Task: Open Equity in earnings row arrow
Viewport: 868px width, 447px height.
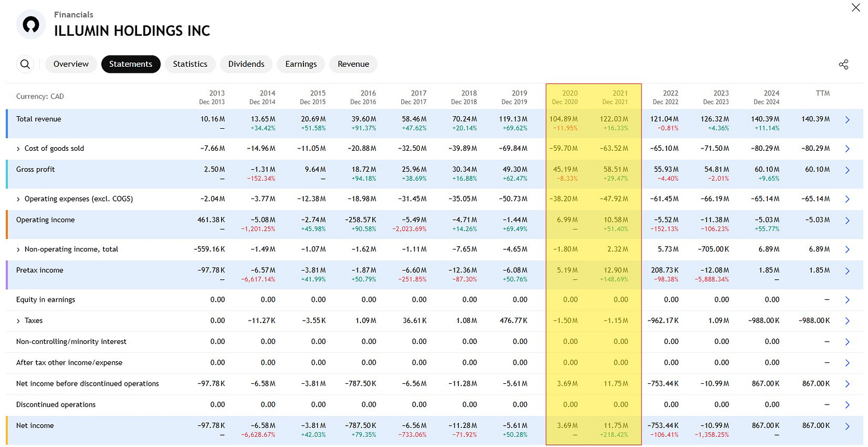Action: [x=848, y=300]
